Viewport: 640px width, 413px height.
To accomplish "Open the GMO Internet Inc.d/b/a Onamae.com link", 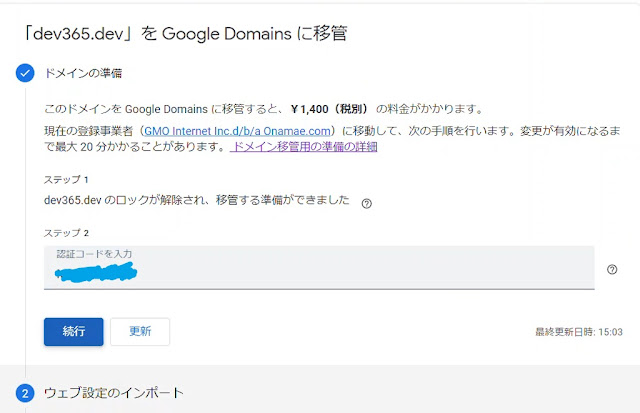I will point(237,131).
